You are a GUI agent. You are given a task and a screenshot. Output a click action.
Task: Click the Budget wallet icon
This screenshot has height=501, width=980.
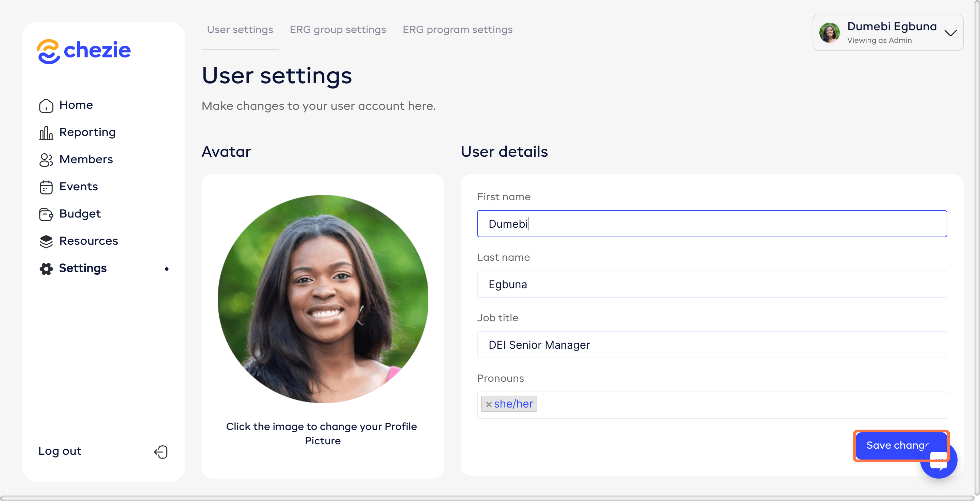point(46,214)
